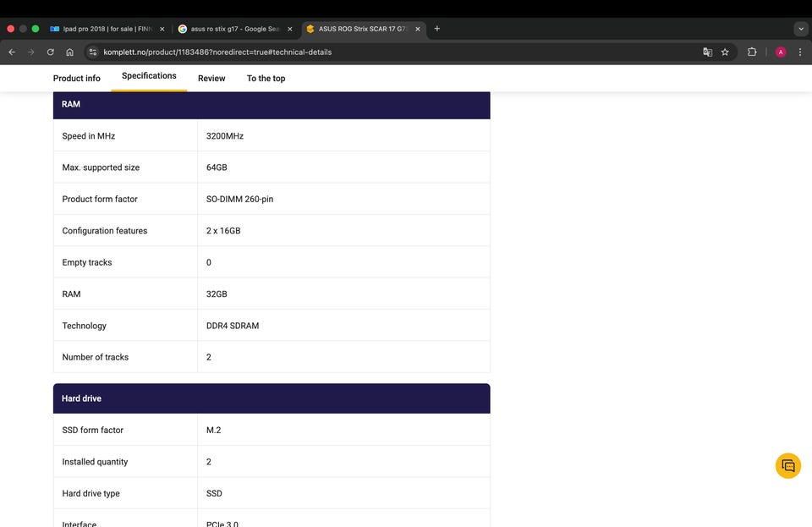Click the Technology label
This screenshot has width=812, height=527.
tap(84, 325)
